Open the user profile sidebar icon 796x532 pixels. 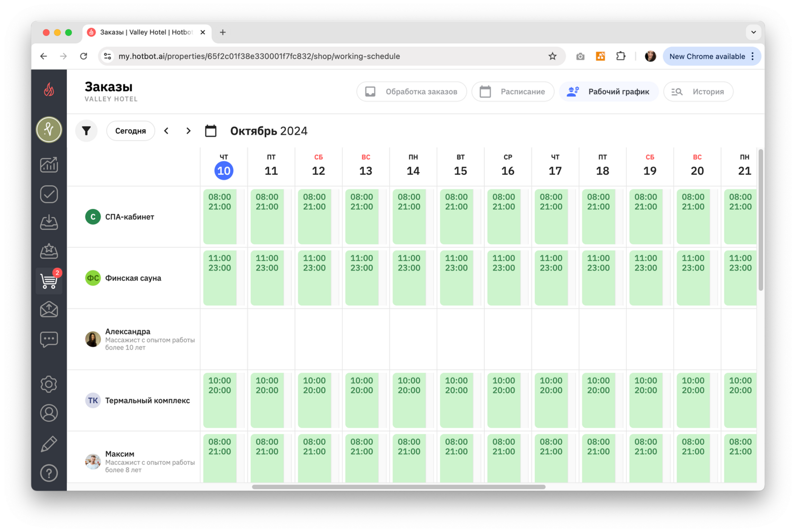(49, 413)
